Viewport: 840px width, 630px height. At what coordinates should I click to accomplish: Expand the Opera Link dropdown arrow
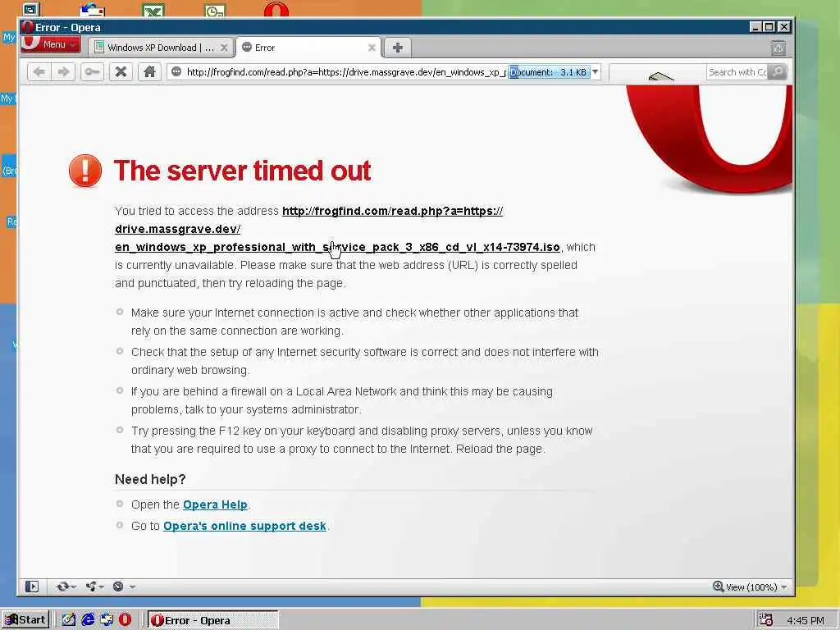(x=74, y=587)
